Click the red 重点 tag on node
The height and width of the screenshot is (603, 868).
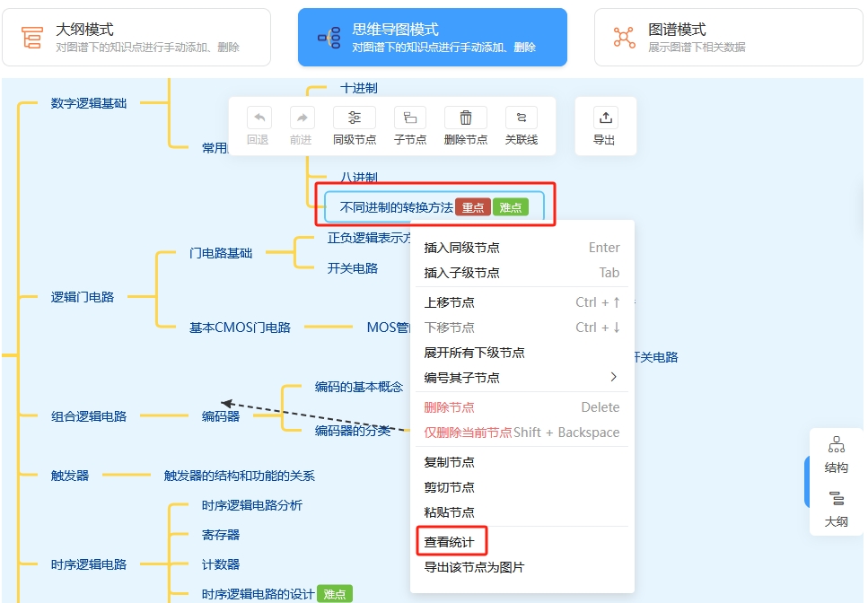click(x=473, y=207)
